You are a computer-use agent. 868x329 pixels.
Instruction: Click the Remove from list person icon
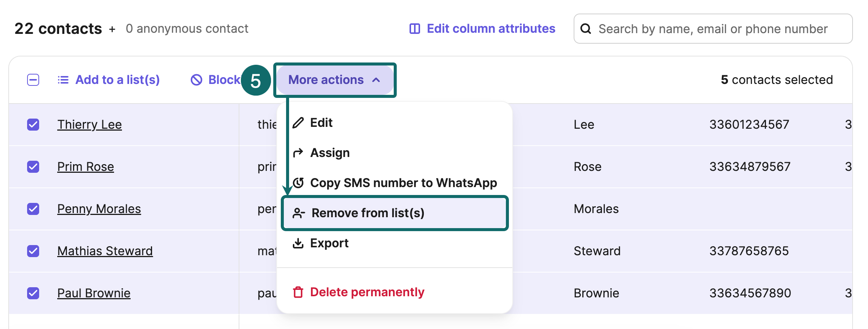298,213
